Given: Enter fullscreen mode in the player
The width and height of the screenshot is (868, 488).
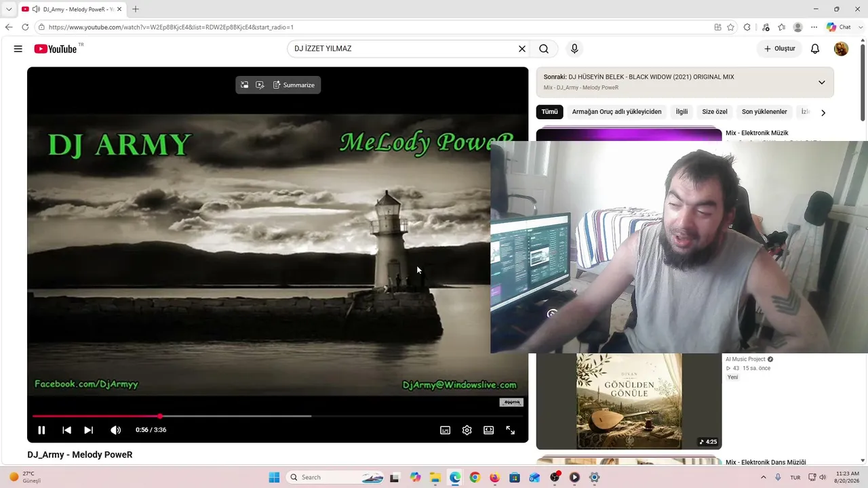Looking at the screenshot, I should [x=511, y=430].
